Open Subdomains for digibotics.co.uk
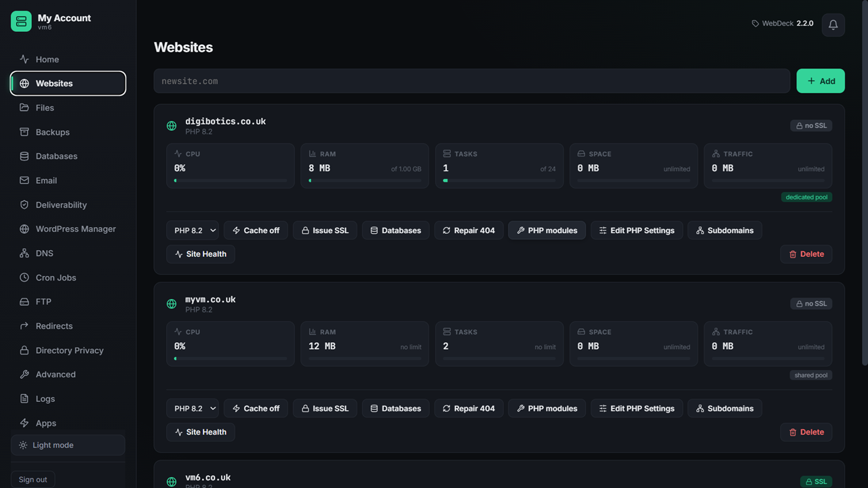 coord(725,230)
